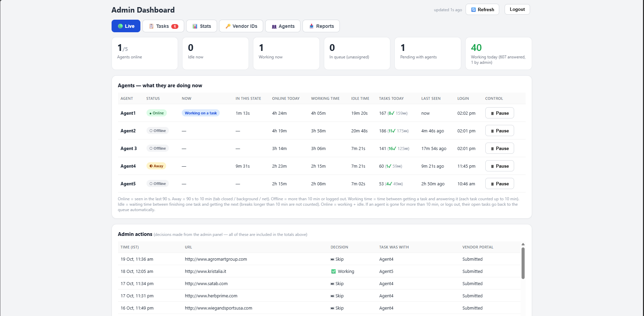The image size is (644, 316).
Task: Pause Agent4
Action: pyautogui.click(x=500, y=166)
